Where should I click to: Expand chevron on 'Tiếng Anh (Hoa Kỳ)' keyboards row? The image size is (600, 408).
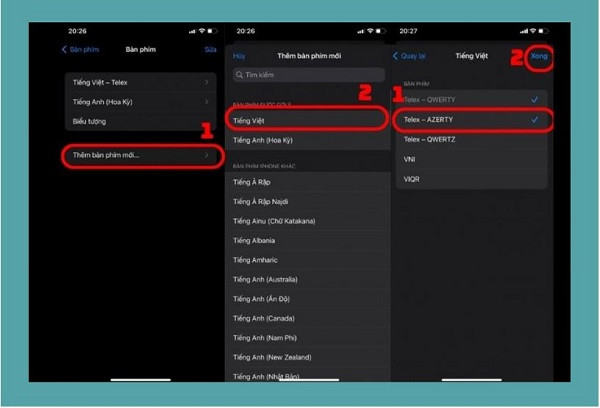pyautogui.click(x=207, y=102)
